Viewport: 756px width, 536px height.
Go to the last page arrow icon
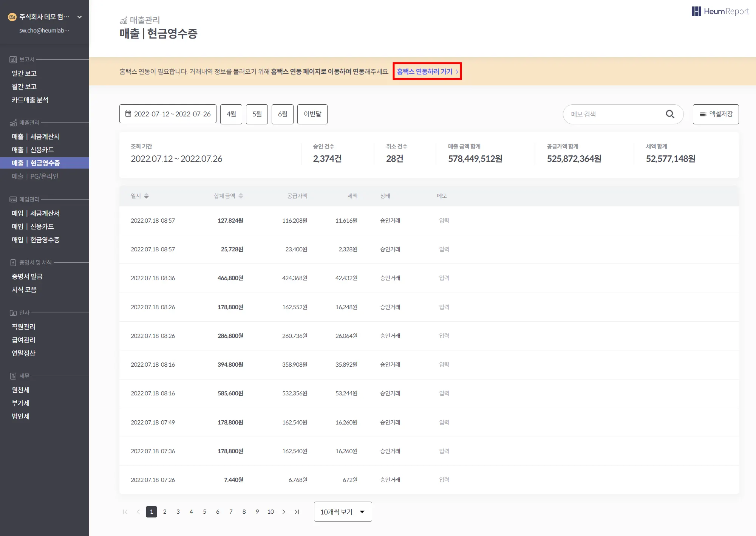point(297,512)
